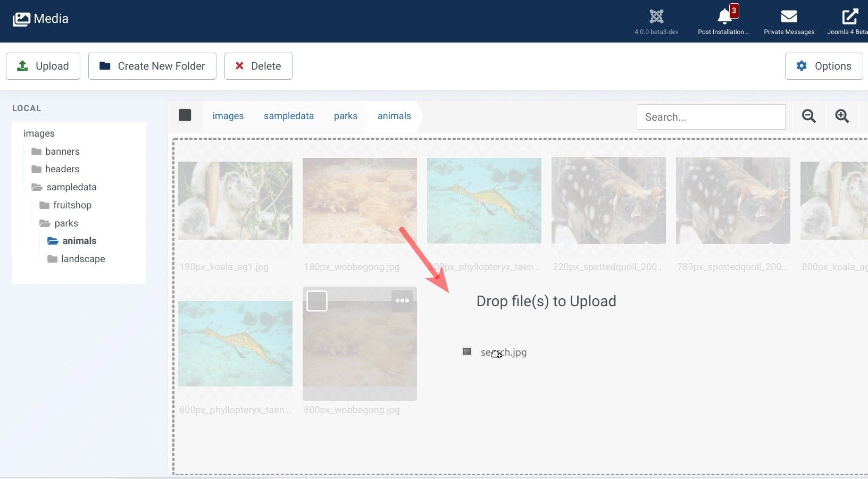Check the 800px_wobbegong.jpg selection box
The image size is (868, 479).
pos(317,301)
